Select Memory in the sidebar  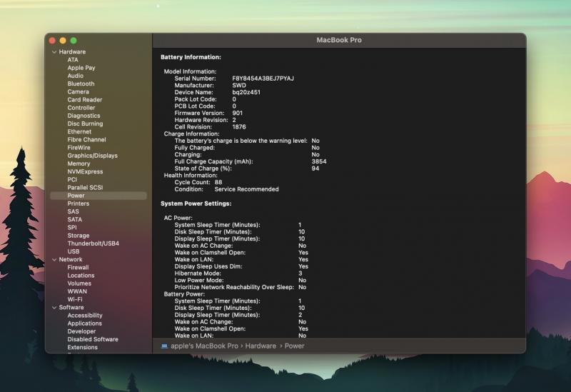pos(79,164)
